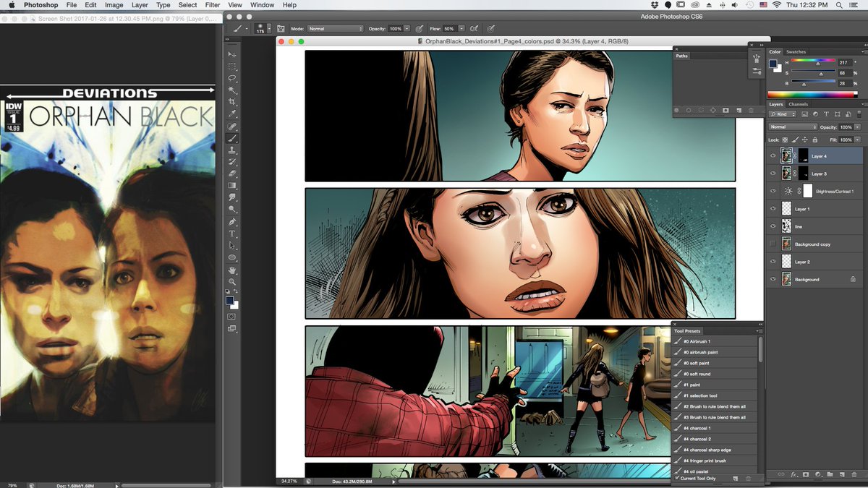
Task: Select '#4 oil pastel' preset
Action: tap(715, 471)
